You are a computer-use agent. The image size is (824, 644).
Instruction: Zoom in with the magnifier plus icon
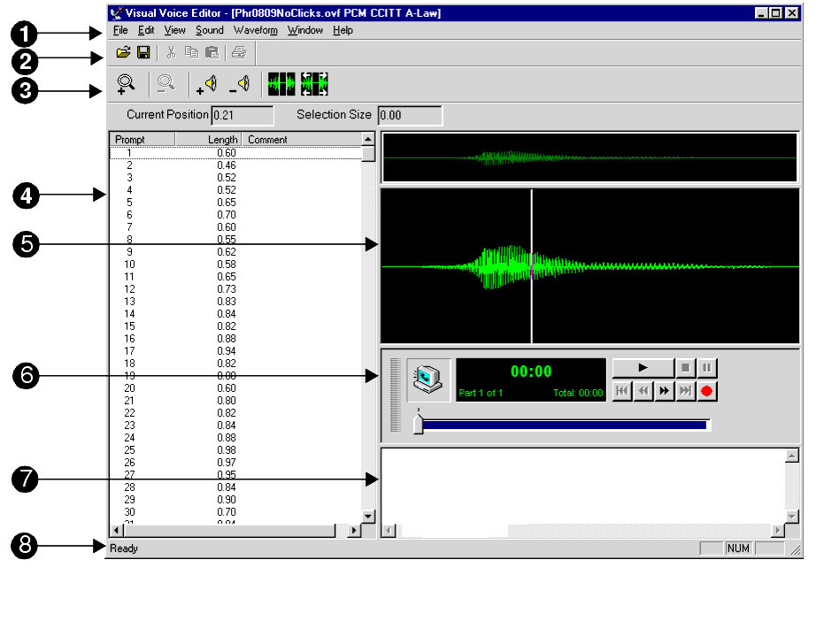coord(126,84)
